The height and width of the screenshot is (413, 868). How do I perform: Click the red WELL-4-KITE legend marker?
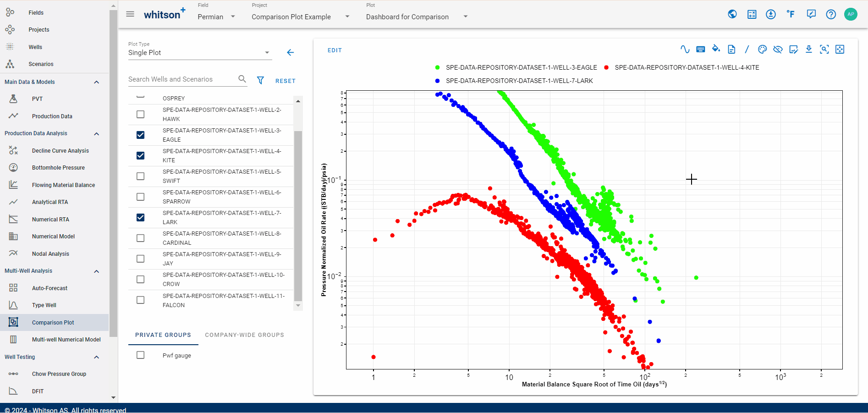pos(606,67)
